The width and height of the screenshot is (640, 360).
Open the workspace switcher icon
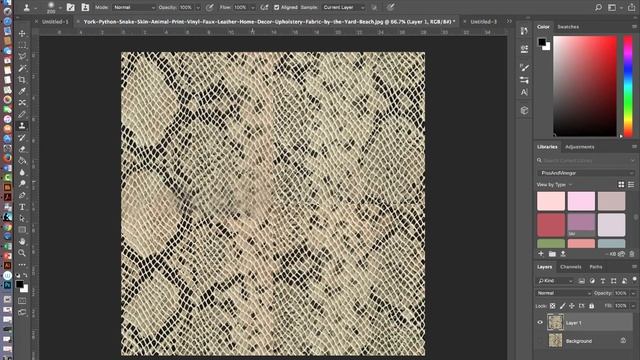point(612,7)
